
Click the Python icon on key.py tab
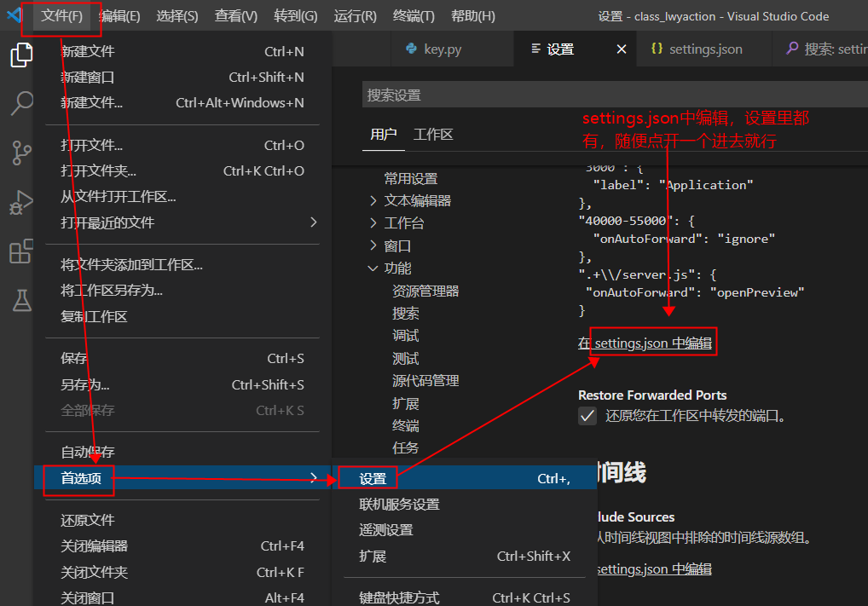pyautogui.click(x=411, y=49)
